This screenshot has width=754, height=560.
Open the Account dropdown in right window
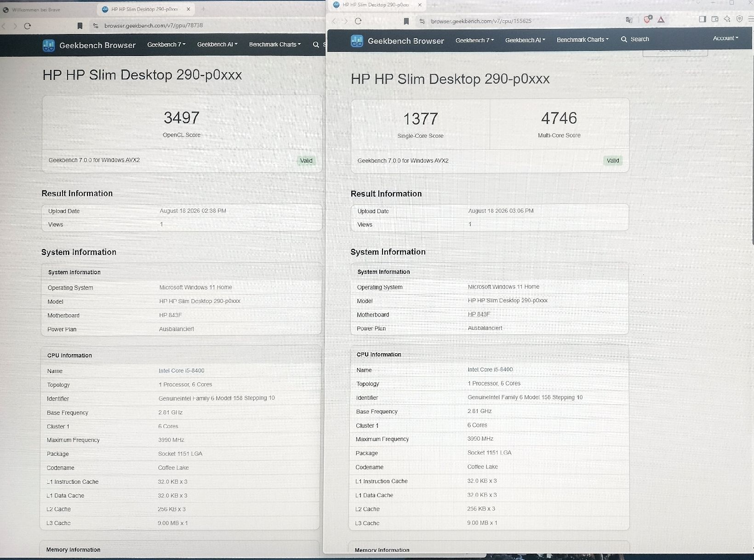(725, 38)
